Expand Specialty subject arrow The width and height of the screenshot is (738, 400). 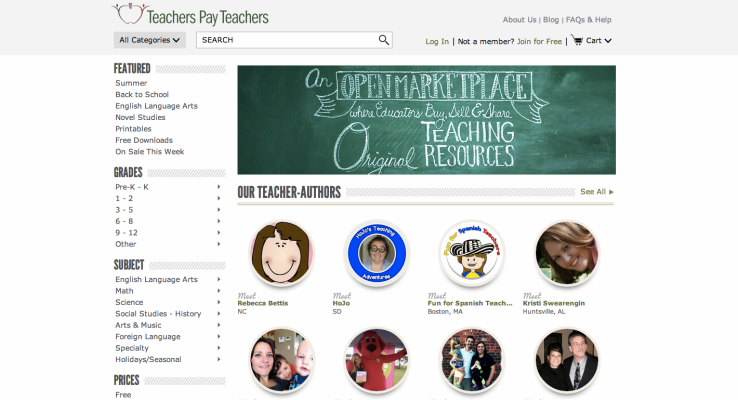pyautogui.click(x=219, y=348)
